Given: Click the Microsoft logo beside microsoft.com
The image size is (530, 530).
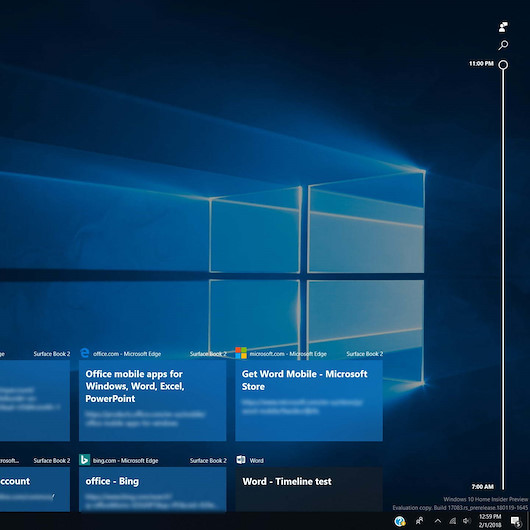Looking at the screenshot, I should 241,353.
